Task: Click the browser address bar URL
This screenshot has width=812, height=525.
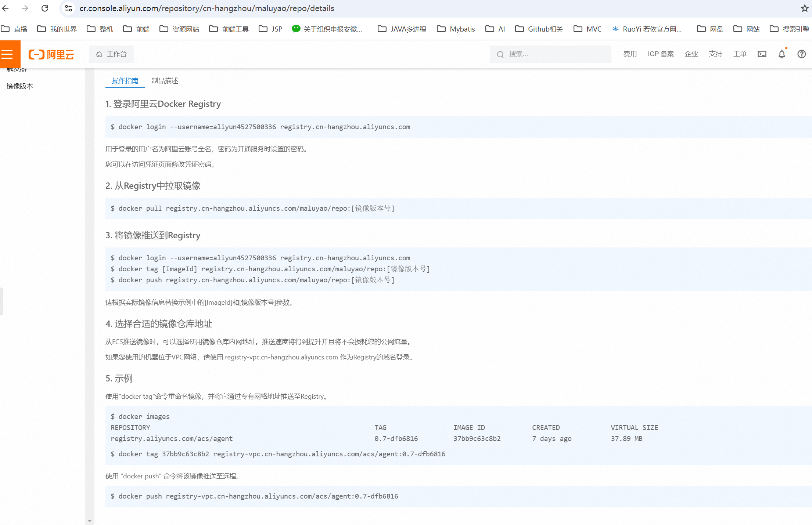Action: (207, 8)
